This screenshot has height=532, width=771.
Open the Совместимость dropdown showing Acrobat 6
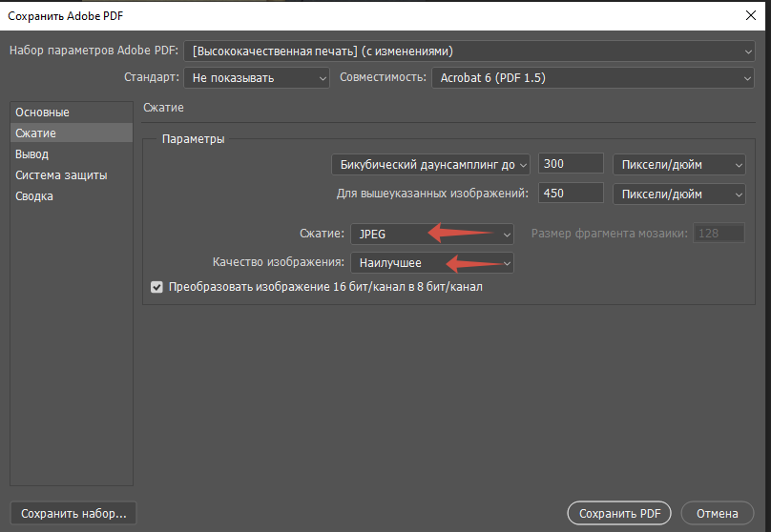pyautogui.click(x=593, y=77)
